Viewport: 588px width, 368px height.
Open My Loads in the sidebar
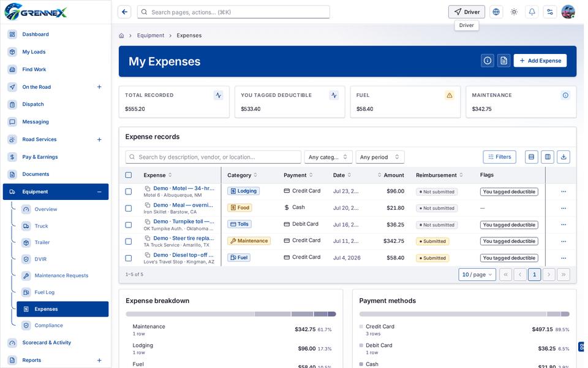[56, 52]
